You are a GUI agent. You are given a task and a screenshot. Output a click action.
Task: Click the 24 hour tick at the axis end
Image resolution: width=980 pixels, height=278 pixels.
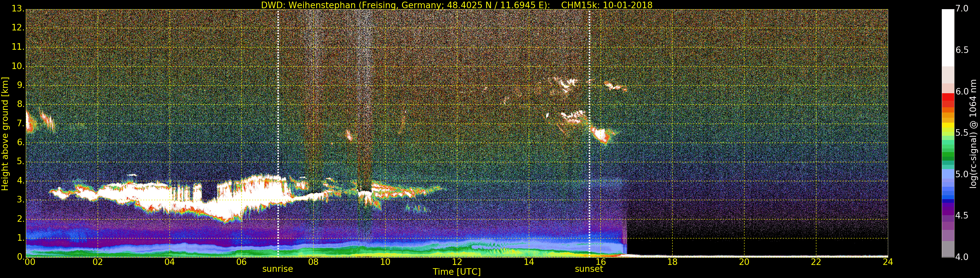[888, 262]
